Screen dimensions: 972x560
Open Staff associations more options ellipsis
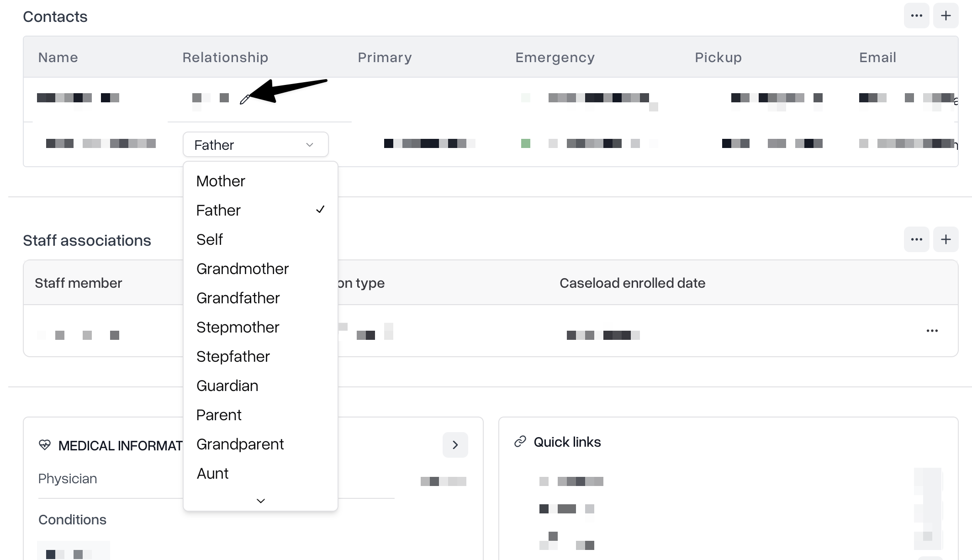[916, 239]
